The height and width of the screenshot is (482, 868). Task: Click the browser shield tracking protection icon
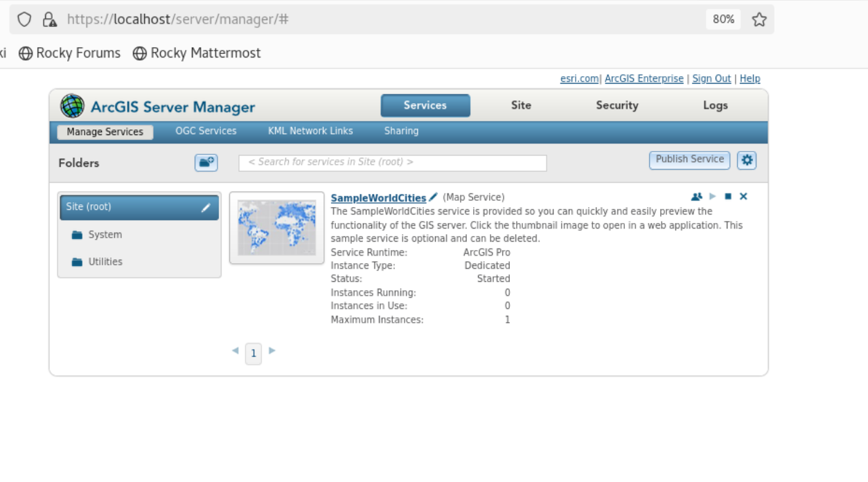[x=24, y=19]
